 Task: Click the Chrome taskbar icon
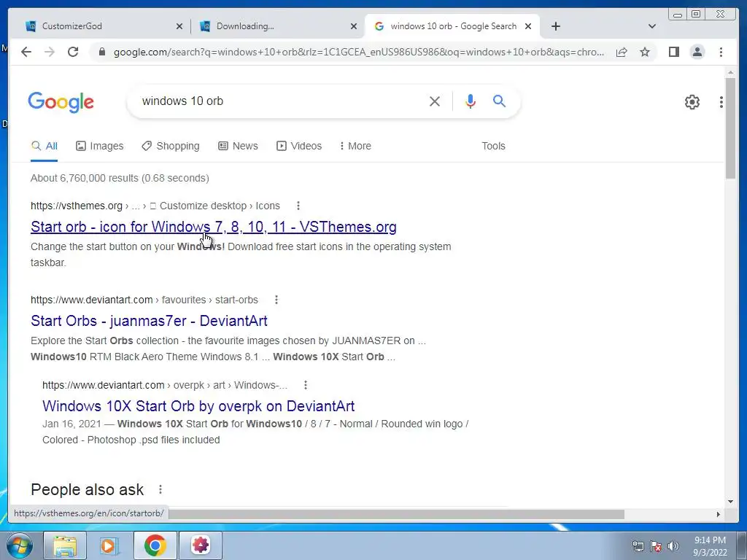click(155, 545)
